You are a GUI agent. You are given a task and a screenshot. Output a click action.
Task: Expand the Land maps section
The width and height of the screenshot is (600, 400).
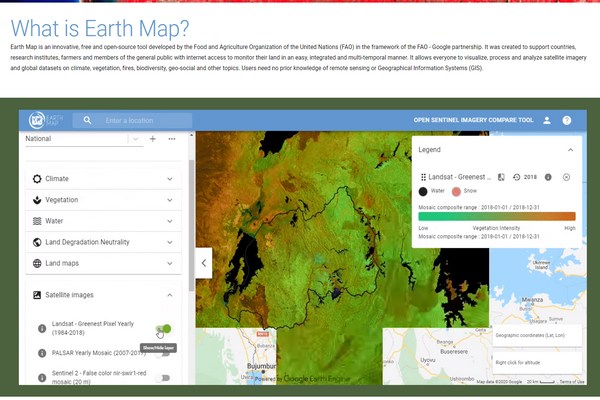pyautogui.click(x=103, y=263)
